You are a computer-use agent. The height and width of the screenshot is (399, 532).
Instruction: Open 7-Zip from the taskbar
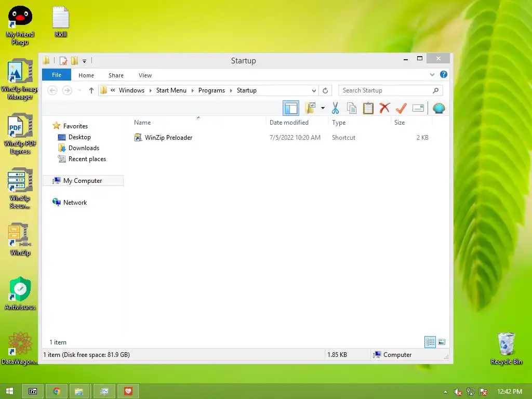coord(33,391)
